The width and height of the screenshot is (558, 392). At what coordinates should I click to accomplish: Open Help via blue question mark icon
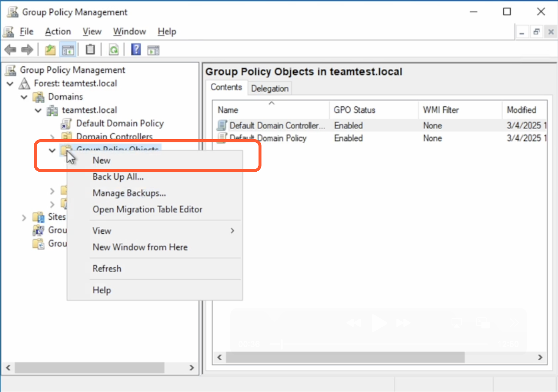point(136,50)
